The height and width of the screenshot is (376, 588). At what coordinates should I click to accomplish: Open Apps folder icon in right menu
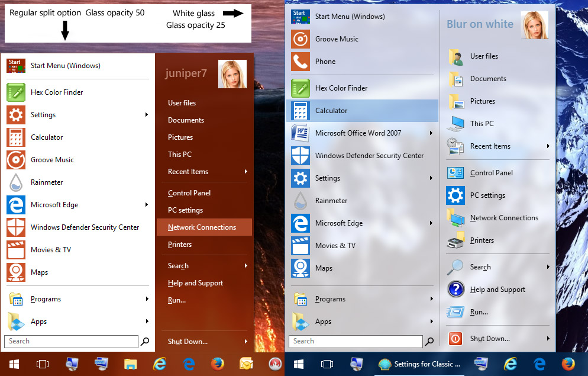pyautogui.click(x=301, y=322)
